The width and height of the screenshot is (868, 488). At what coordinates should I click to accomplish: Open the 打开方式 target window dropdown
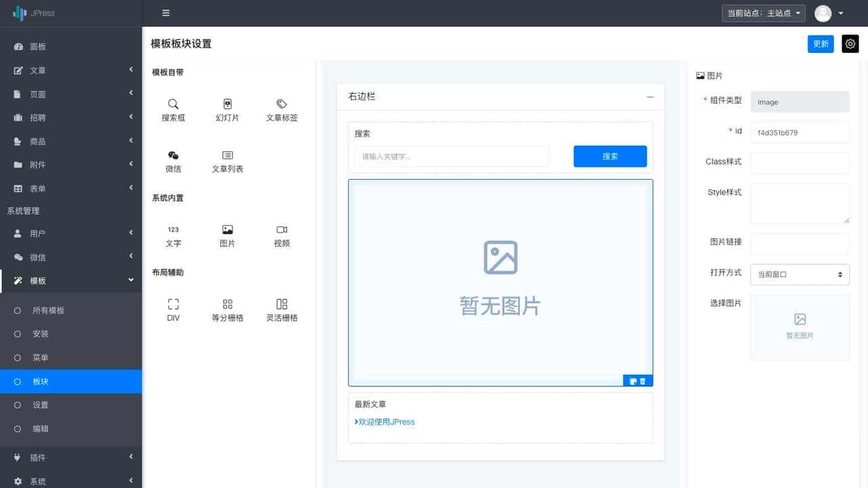[799, 274]
